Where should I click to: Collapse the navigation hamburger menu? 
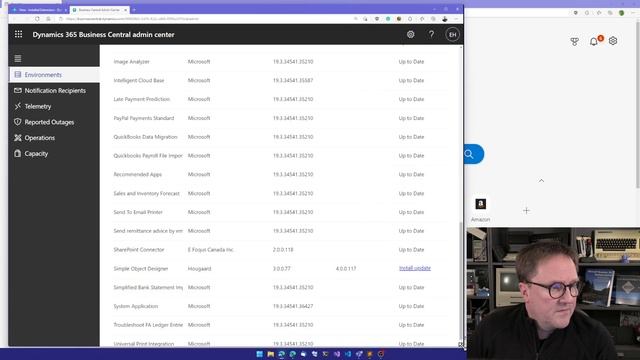click(x=18, y=58)
